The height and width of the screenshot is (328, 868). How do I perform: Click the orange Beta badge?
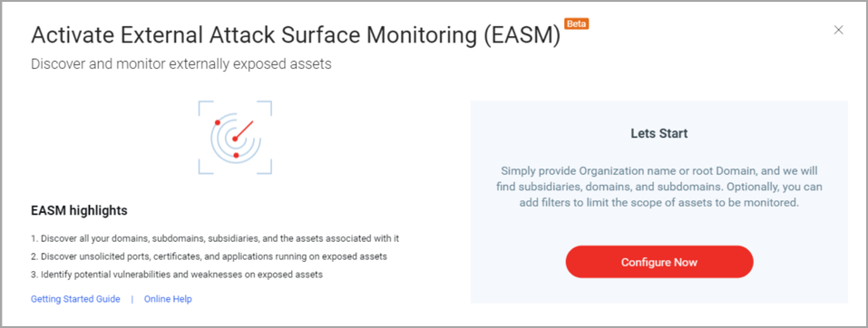coord(576,24)
